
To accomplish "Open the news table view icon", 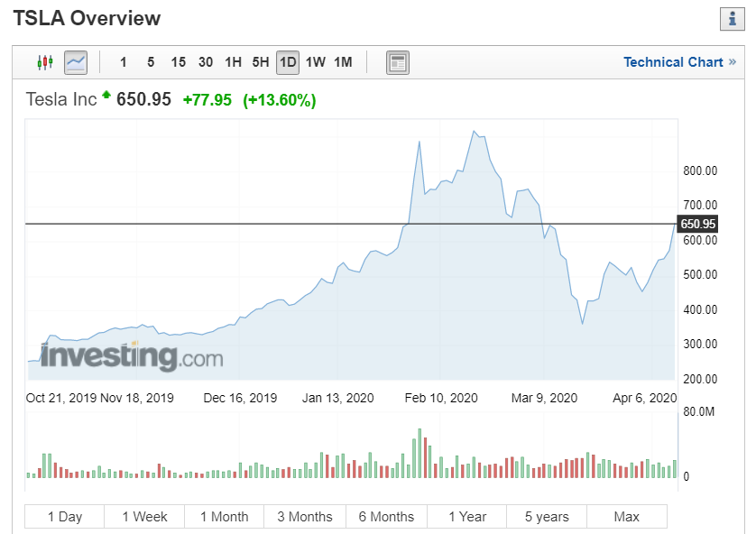I will (397, 62).
